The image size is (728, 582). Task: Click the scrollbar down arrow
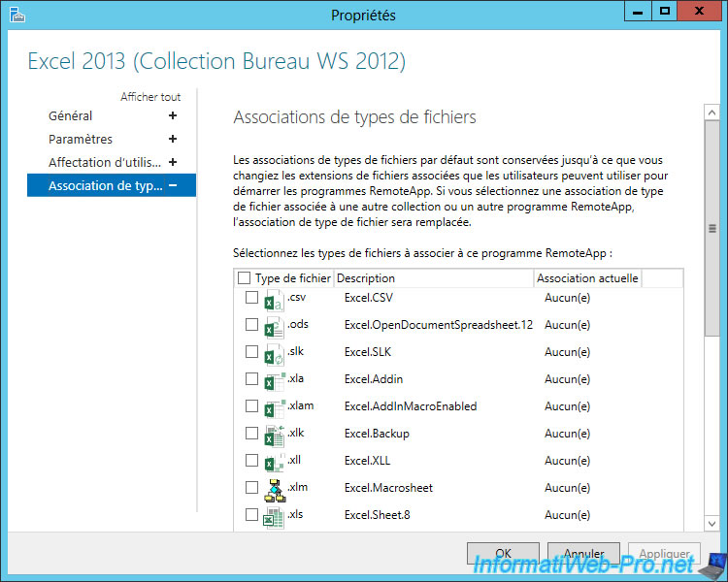tap(711, 524)
